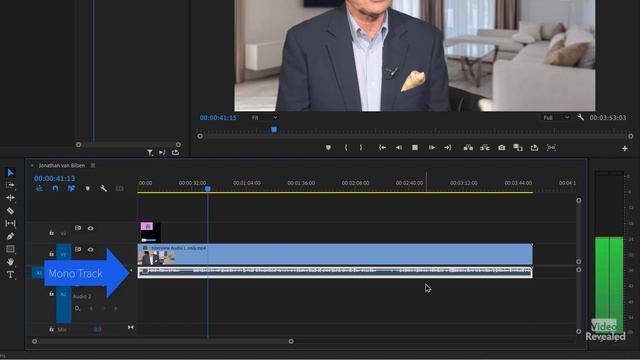The image size is (640, 360).
Task: Add marker in Program monitor
Action: [328, 148]
